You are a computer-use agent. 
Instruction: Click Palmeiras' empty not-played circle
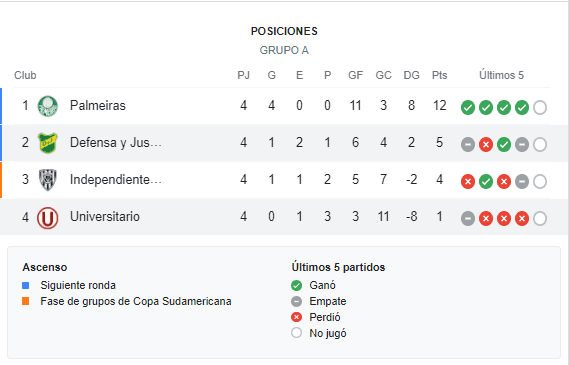pyautogui.click(x=540, y=107)
